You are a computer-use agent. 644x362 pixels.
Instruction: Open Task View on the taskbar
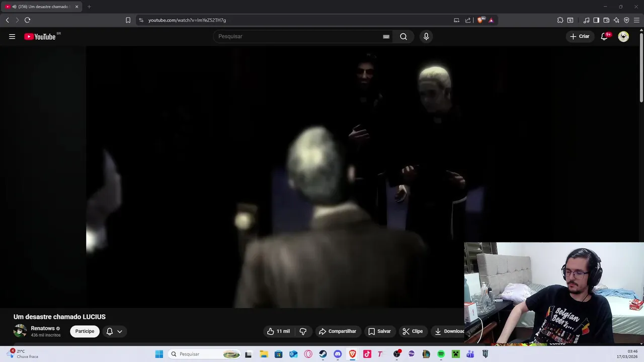click(248, 354)
